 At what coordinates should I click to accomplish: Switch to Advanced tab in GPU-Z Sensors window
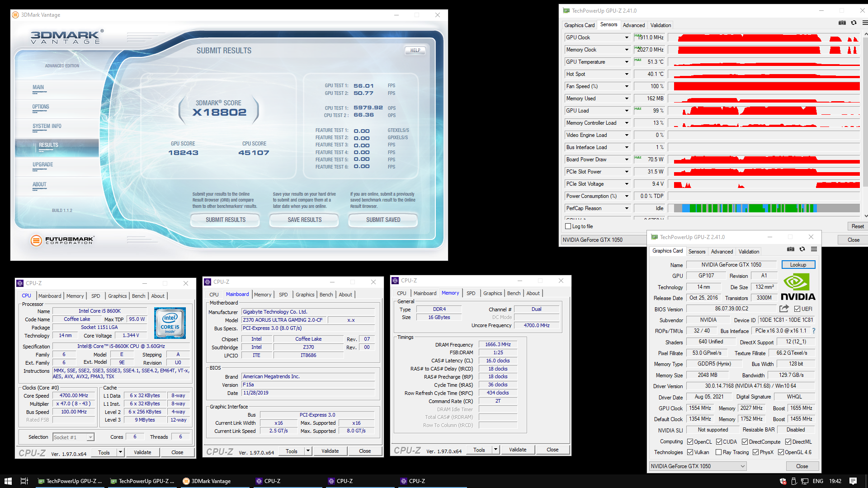coord(634,25)
